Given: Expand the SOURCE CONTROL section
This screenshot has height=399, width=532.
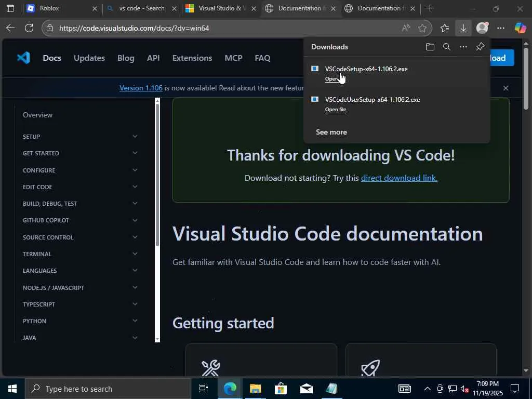Looking at the screenshot, I should [135, 237].
